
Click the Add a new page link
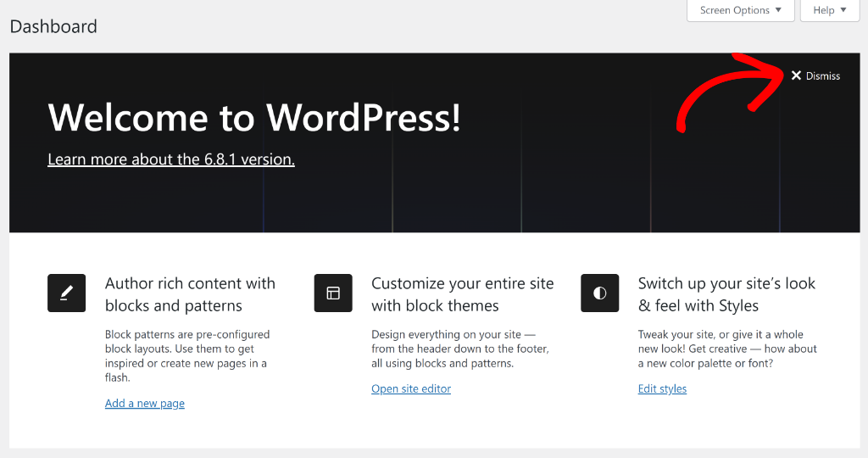point(144,403)
